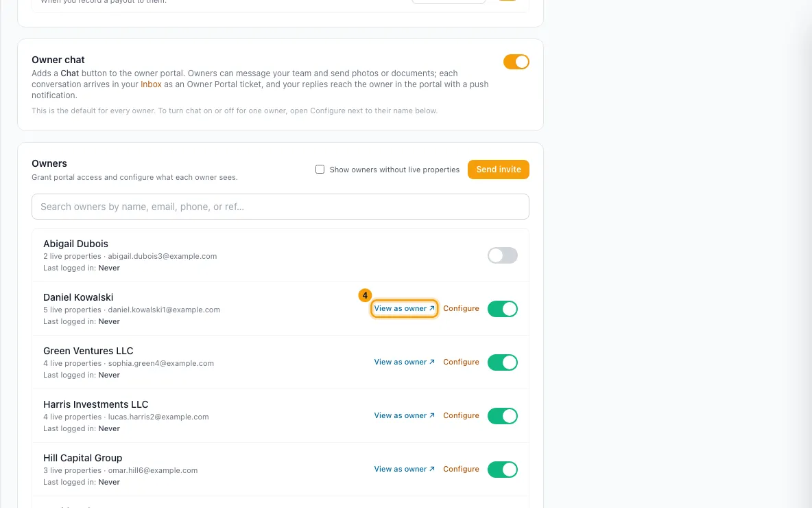This screenshot has height=508, width=812.
Task: Enable portal access for Abigail Dubois
Action: pos(502,255)
